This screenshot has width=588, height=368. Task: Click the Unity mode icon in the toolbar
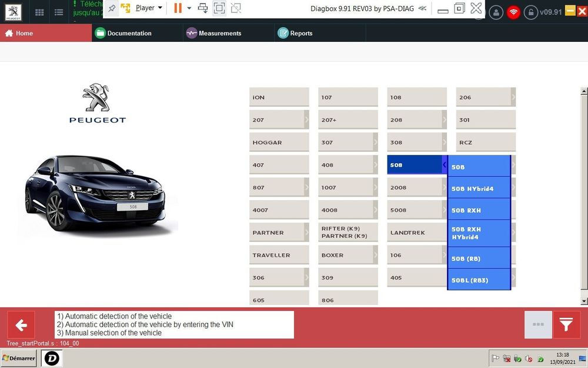tap(236, 8)
